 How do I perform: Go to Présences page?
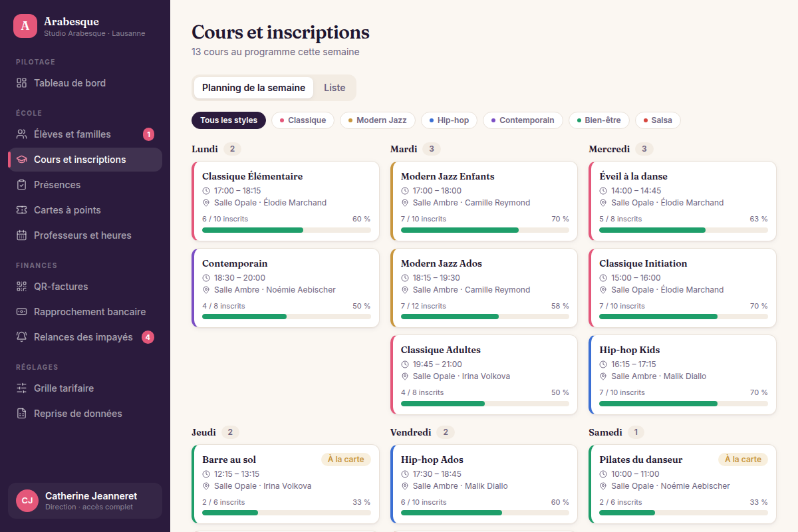[x=85, y=185]
